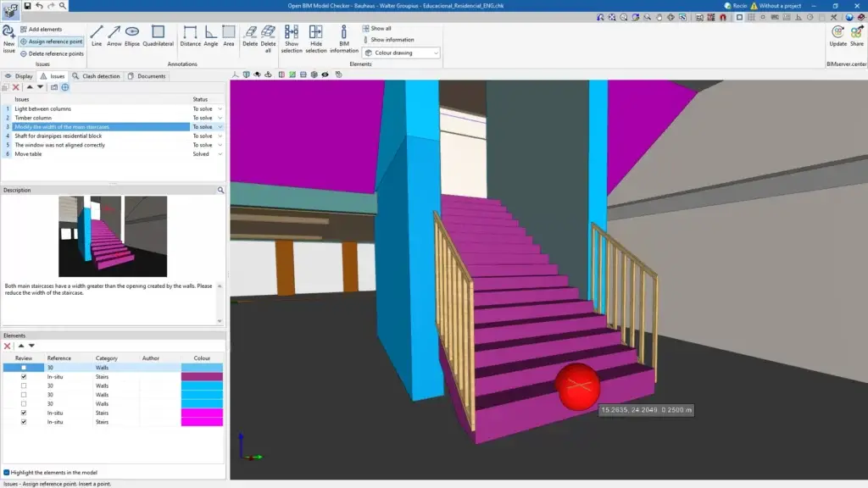868x488 pixels.
Task: Select the Line annotation tool
Action: [x=97, y=35]
